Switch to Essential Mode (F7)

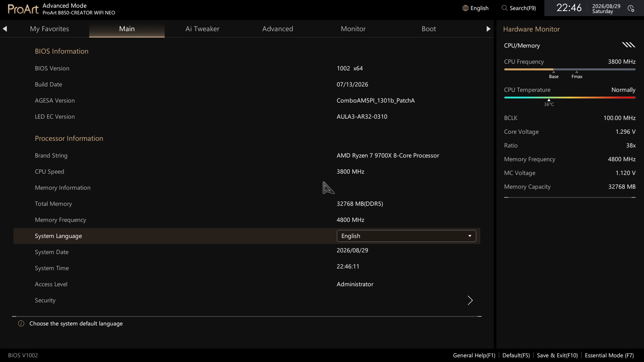click(x=609, y=355)
